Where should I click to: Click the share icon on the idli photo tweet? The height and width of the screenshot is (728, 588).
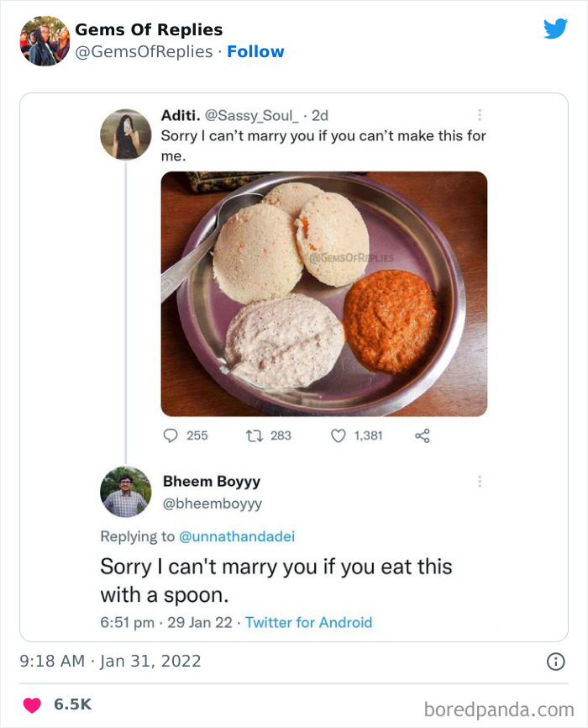pyautogui.click(x=423, y=435)
